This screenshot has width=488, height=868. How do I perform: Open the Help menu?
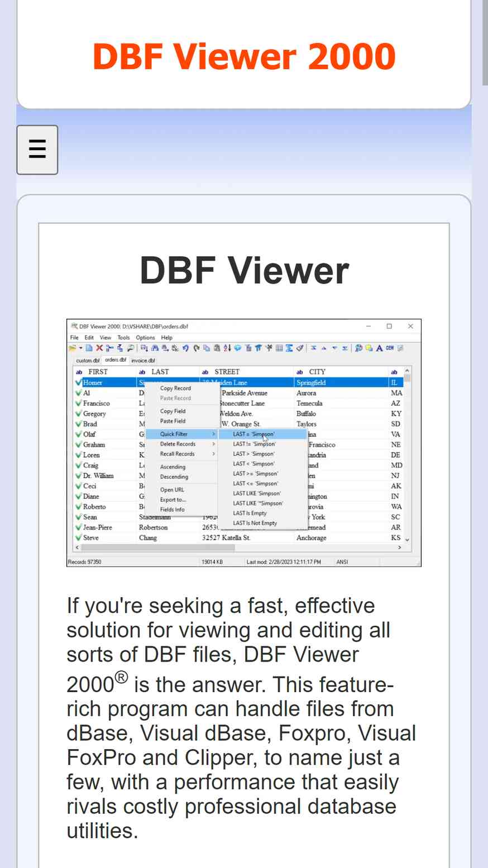coord(167,338)
